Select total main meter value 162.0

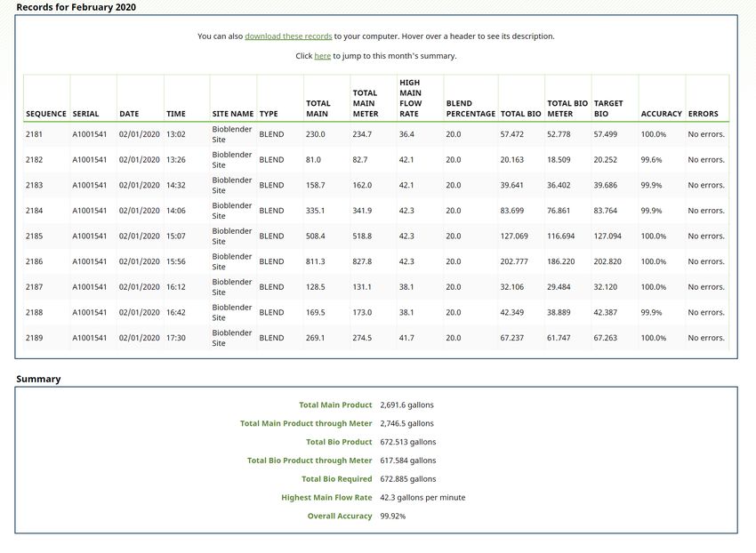[x=362, y=185]
